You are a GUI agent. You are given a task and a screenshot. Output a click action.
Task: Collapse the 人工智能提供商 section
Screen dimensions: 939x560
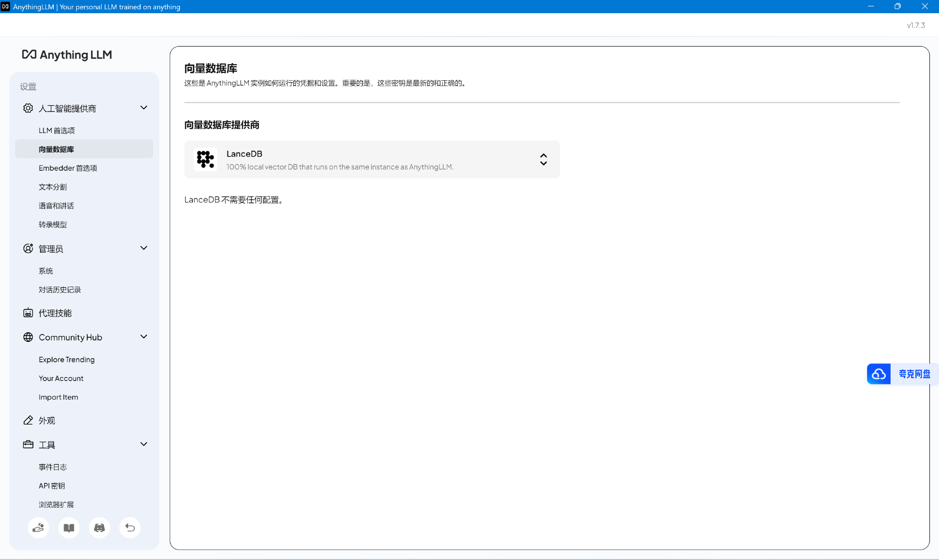click(144, 108)
